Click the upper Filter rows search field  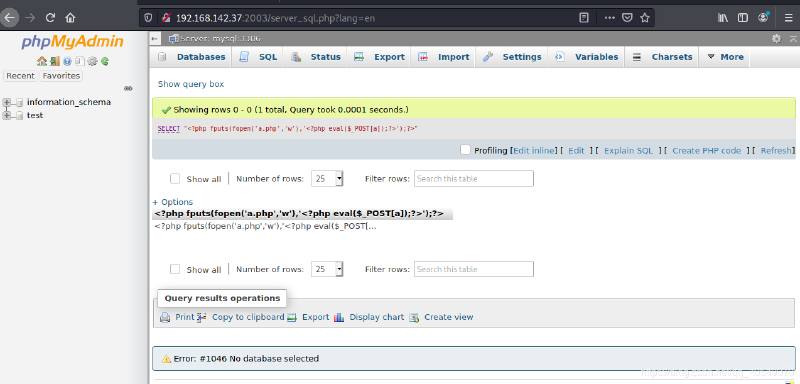click(474, 178)
